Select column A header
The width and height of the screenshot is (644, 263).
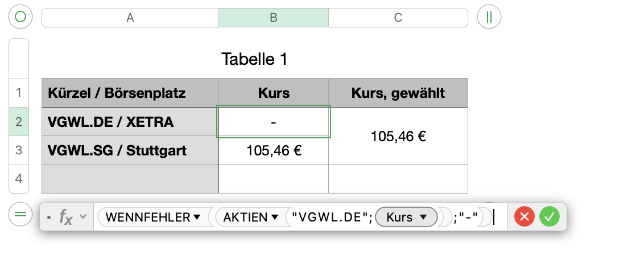tap(130, 18)
